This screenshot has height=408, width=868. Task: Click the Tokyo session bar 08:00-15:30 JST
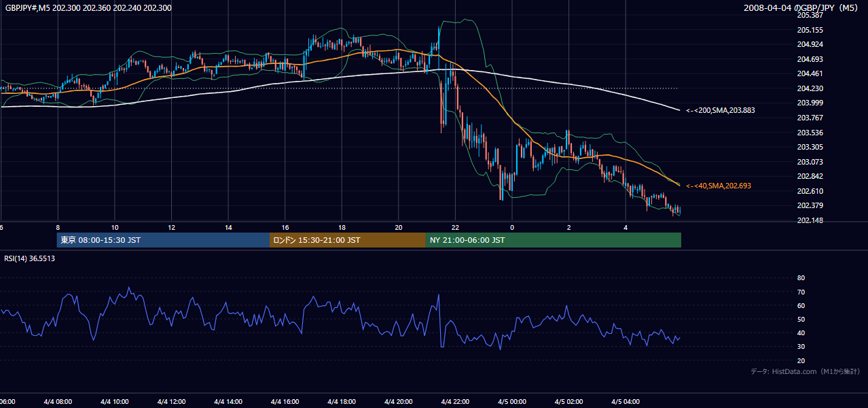click(163, 240)
